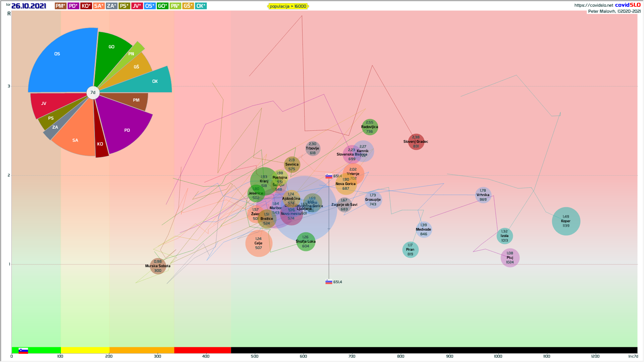The image size is (644, 362).
Task: Click the date 26.10.2021 label
Action: tap(29, 6)
